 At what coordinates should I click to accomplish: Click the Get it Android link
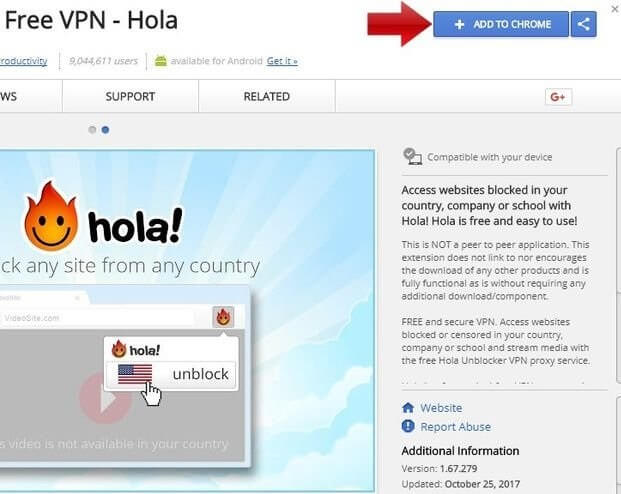(282, 61)
